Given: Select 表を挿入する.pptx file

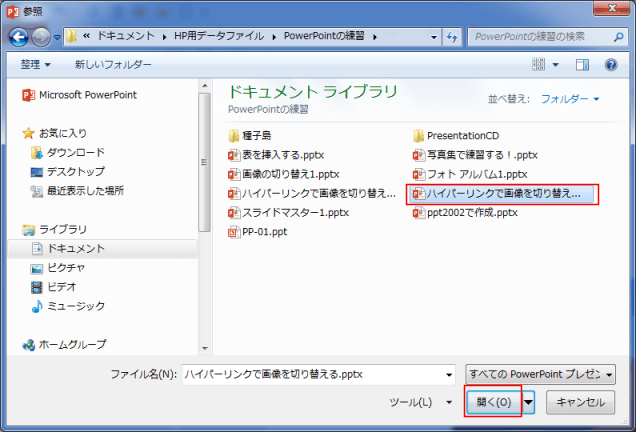Looking at the screenshot, I should coord(276,155).
